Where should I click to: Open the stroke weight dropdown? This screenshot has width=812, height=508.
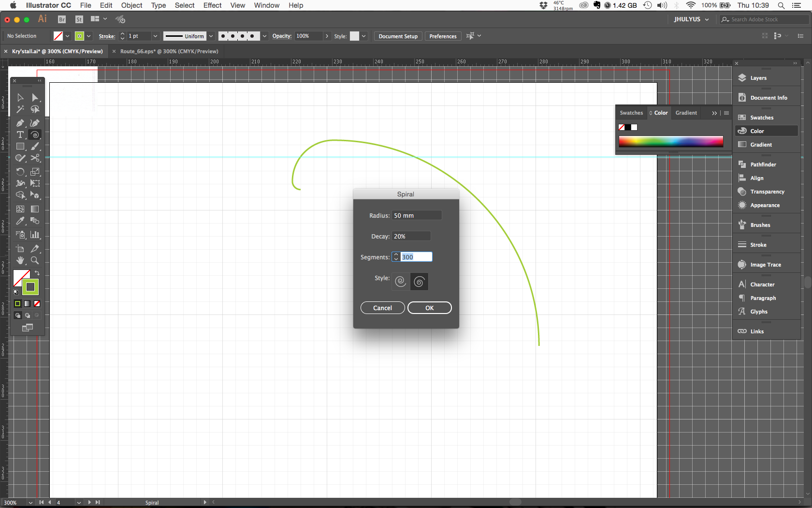tap(155, 36)
